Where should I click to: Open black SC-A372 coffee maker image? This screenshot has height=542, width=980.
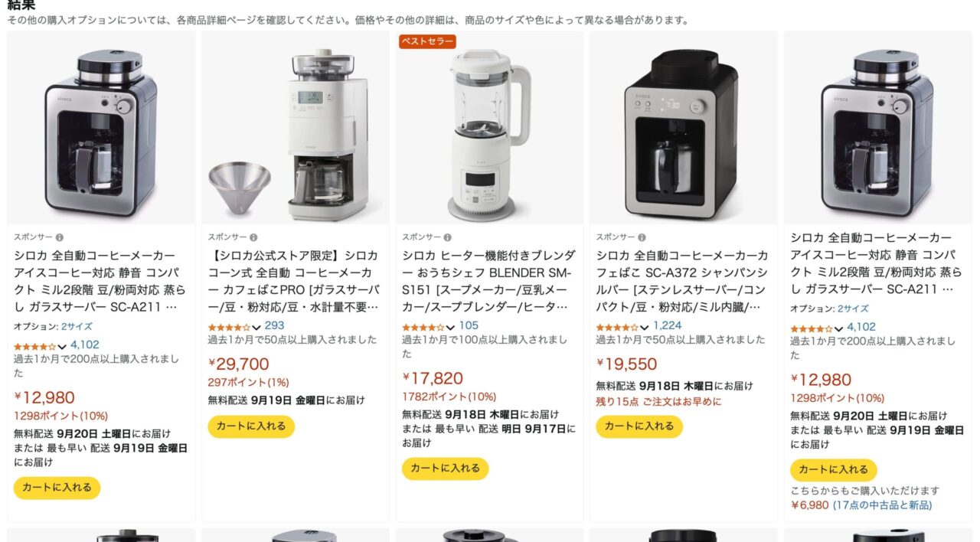683,129
